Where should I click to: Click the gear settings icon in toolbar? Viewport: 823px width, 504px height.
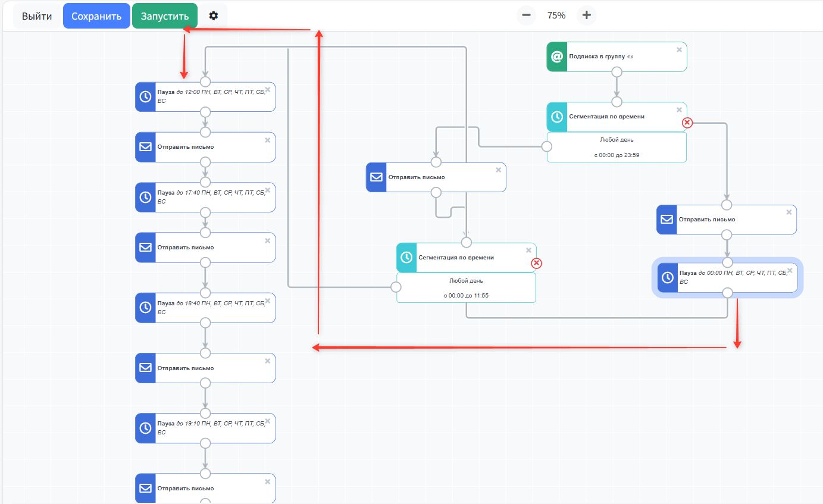(x=214, y=16)
